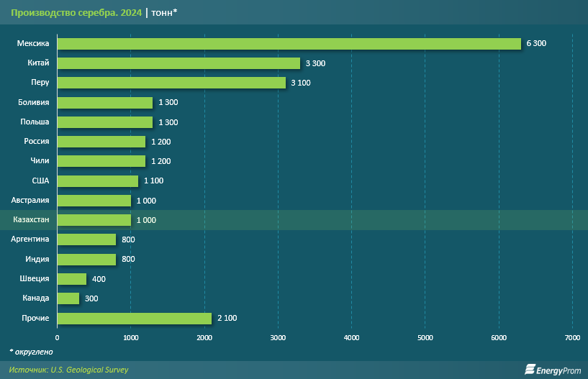Select the Китай bar in chart
Image resolution: width=588 pixels, height=379 pixels.
tap(178, 63)
